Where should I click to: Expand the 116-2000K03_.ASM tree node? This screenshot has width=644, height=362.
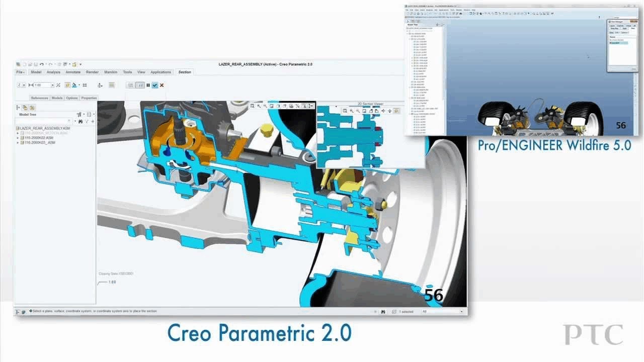18,142
